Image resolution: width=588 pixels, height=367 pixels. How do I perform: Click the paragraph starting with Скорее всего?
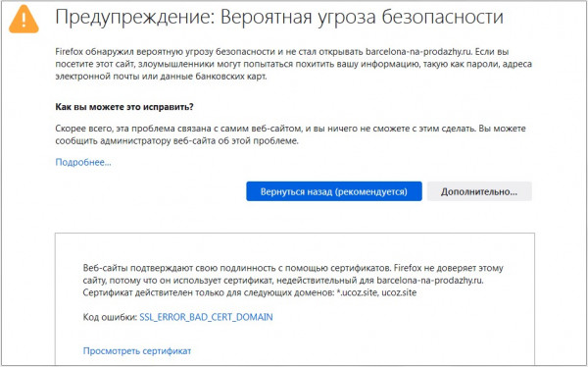290,134
